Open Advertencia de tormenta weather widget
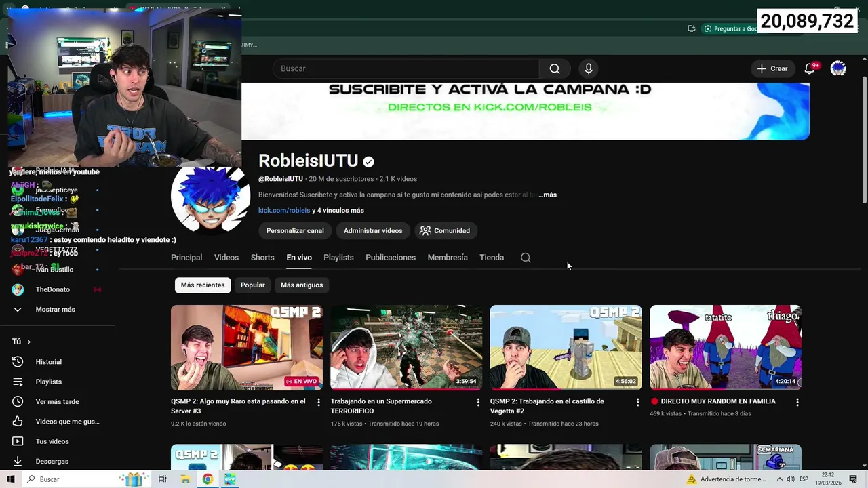Image resolution: width=868 pixels, height=488 pixels. coord(726,479)
